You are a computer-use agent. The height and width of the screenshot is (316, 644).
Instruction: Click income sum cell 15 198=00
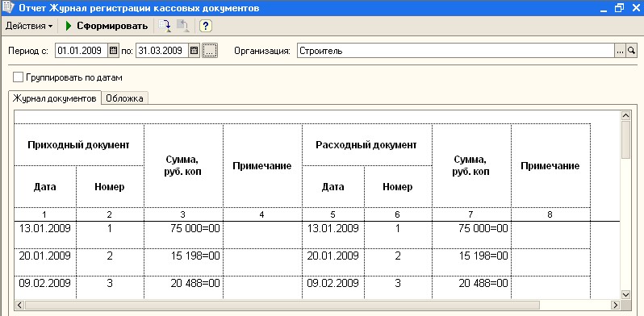183,262
